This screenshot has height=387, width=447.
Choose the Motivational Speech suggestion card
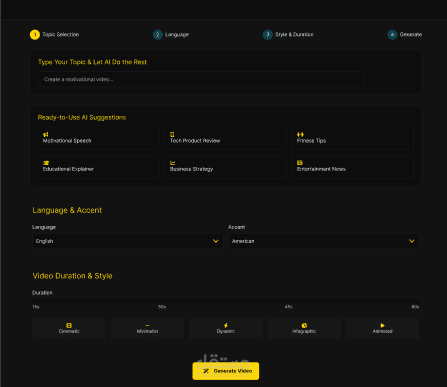(x=98, y=138)
